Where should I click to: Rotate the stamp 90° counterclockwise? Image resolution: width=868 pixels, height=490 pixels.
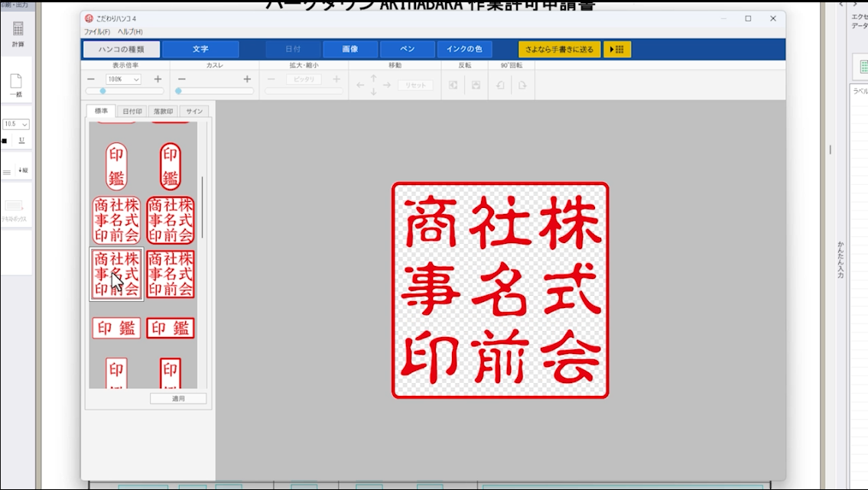tap(500, 85)
